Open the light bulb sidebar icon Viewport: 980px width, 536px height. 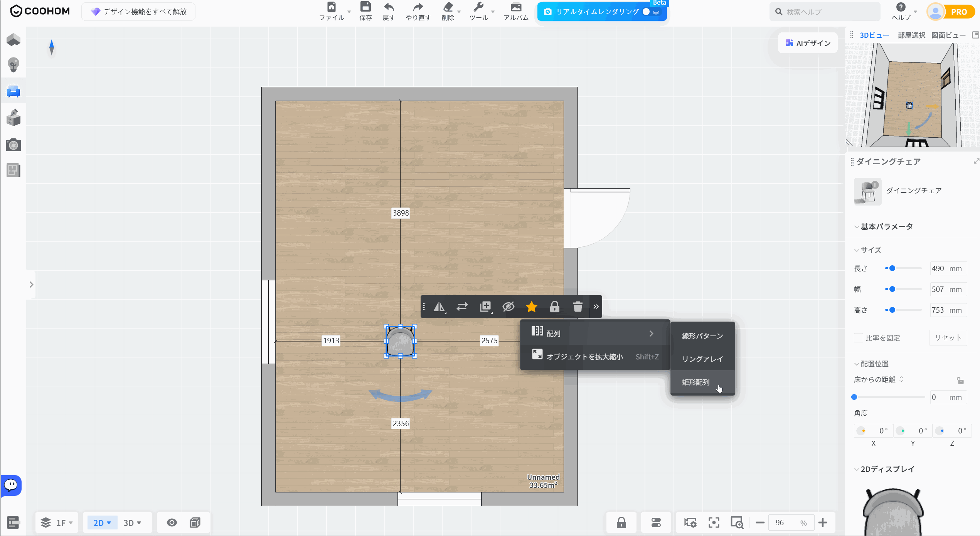coord(13,65)
